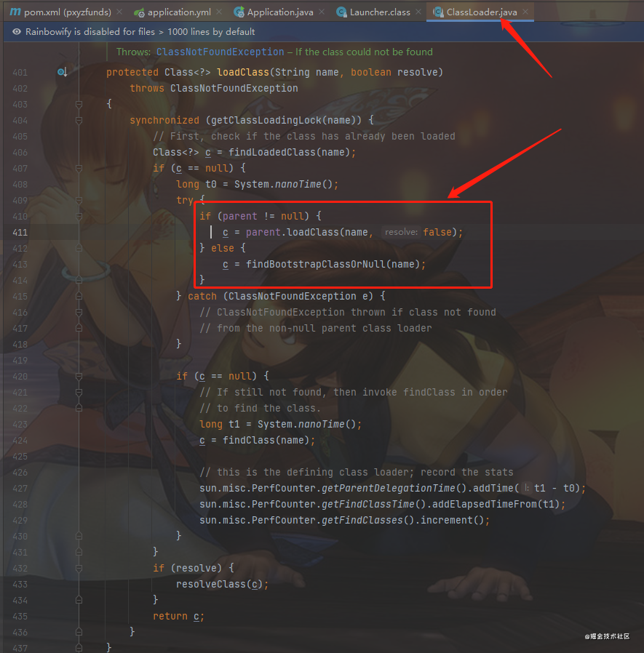Image resolution: width=644 pixels, height=653 pixels.
Task: Click the fold end marker at line 430
Action: pyautogui.click(x=79, y=536)
